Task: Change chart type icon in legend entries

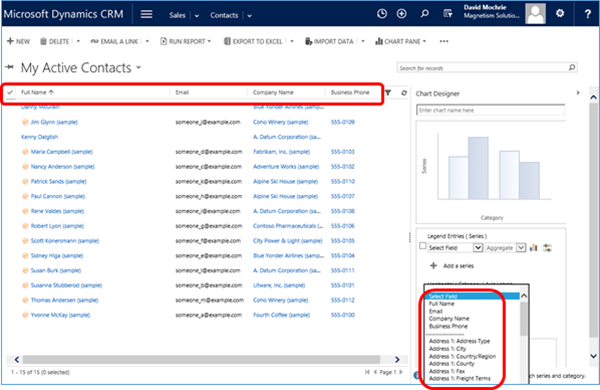Action: 534,248
